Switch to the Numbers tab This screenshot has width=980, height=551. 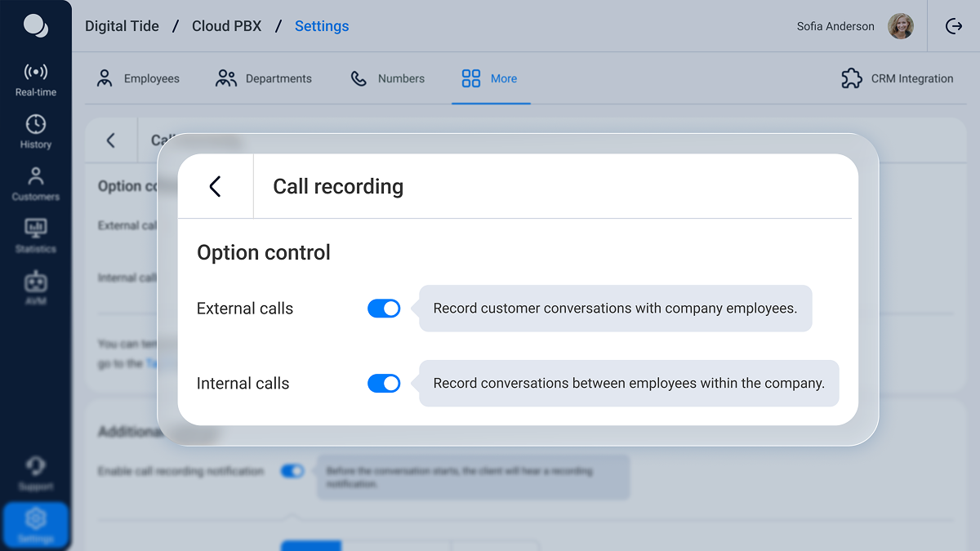[387, 78]
